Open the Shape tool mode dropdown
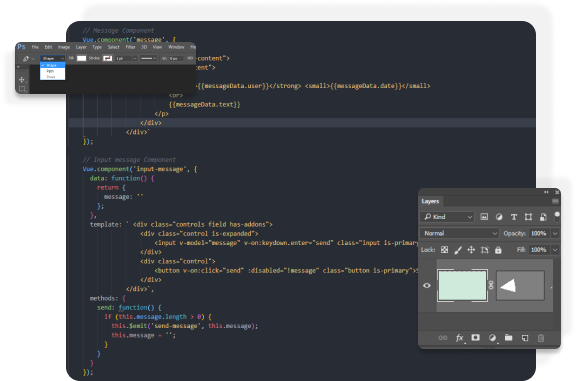Viewport: 576px width, 381px height. coord(53,58)
